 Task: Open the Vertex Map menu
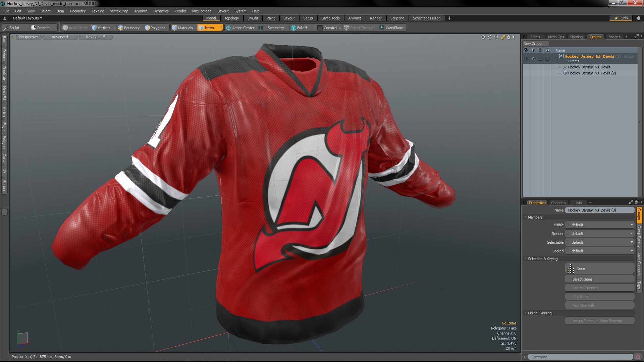[x=119, y=11]
